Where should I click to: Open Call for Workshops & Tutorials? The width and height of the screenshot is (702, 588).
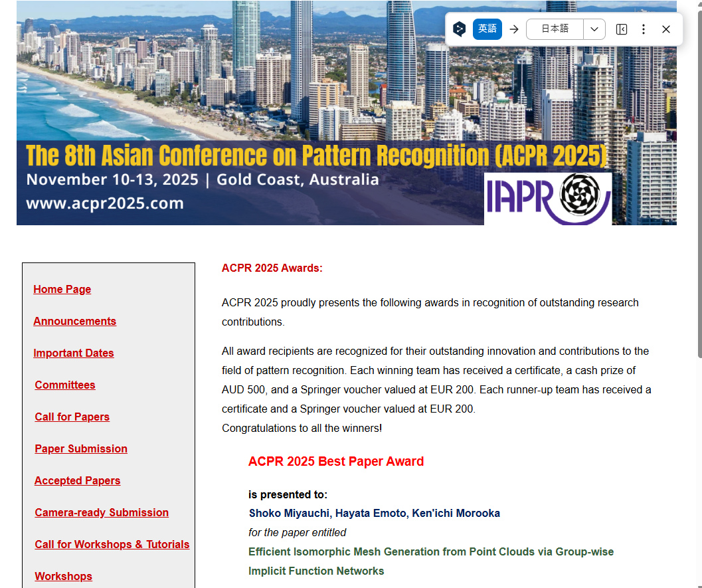112,544
